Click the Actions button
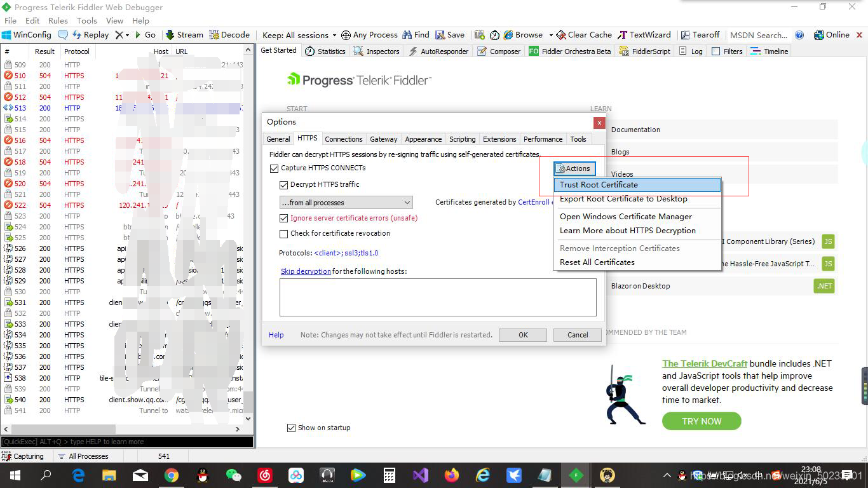 click(x=574, y=168)
